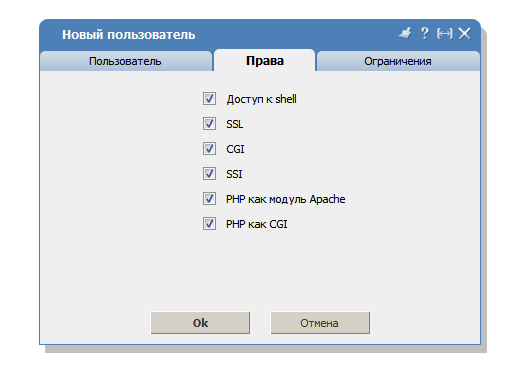Click the PHP как модуль Apache label

point(286,199)
